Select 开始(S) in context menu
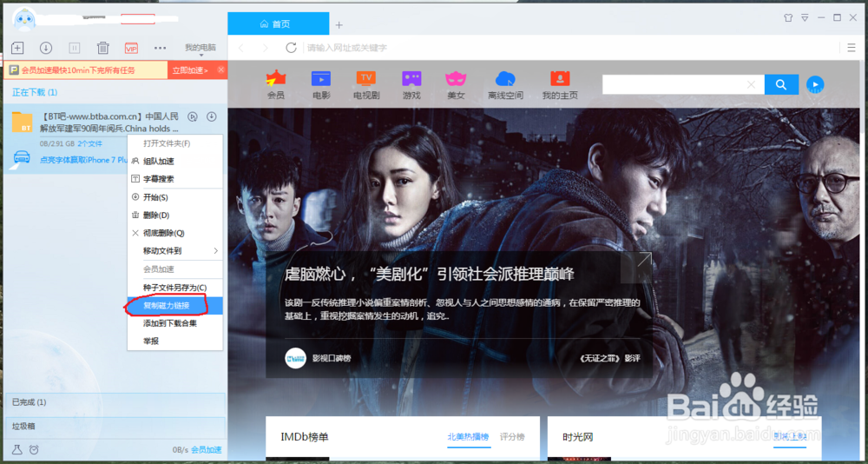This screenshot has height=464, width=868. (x=155, y=197)
